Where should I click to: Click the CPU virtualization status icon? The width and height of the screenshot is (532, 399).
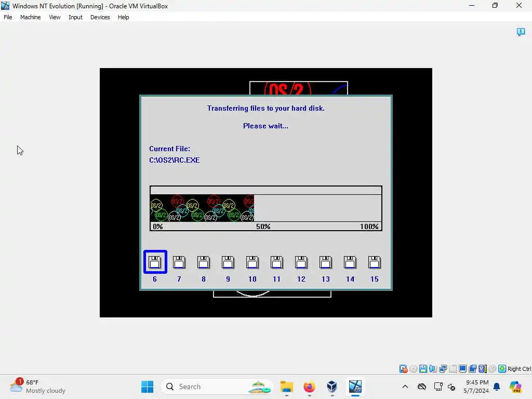pyautogui.click(x=483, y=369)
